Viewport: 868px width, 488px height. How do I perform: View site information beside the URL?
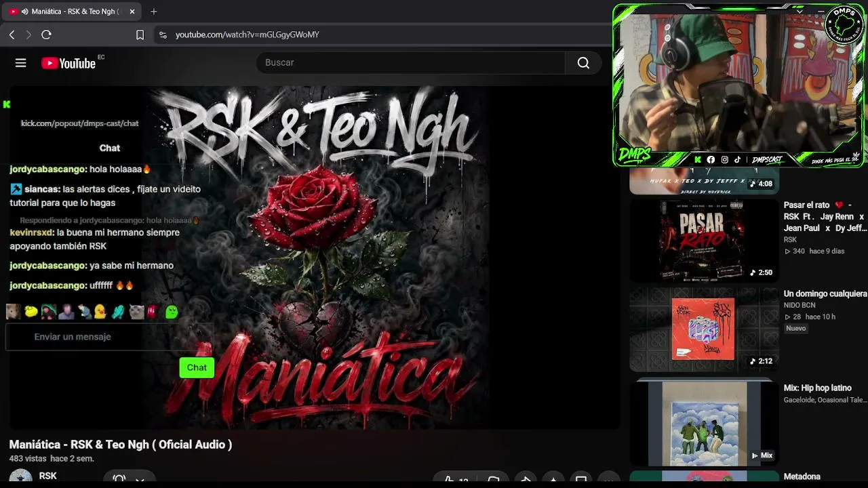[x=162, y=35]
